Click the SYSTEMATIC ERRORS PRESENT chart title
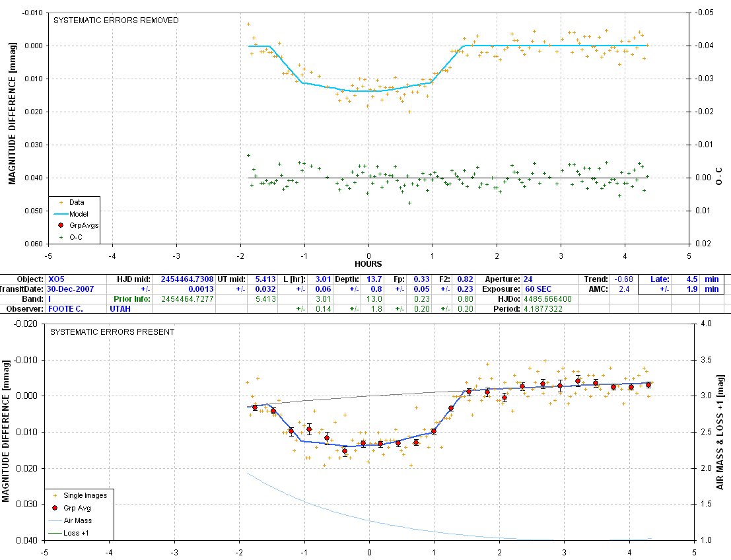Image resolution: width=731 pixels, height=560 pixels. coord(112,332)
